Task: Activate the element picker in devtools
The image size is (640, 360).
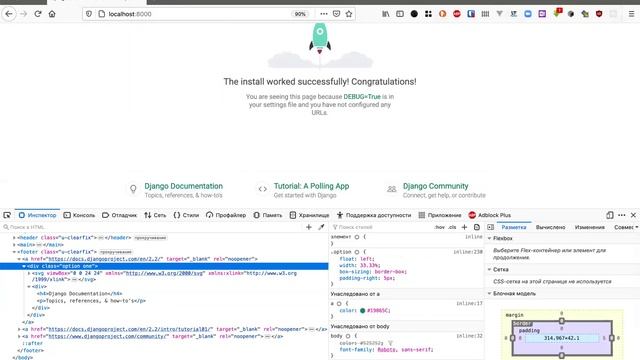Action: 7,215
